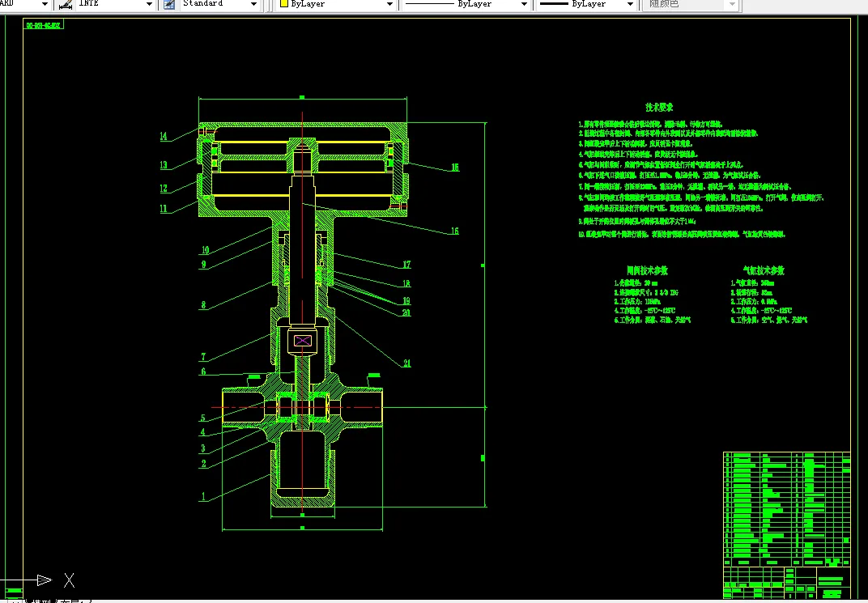Open the yellow ByLayer color dropdown
868x603 pixels.
389,4
